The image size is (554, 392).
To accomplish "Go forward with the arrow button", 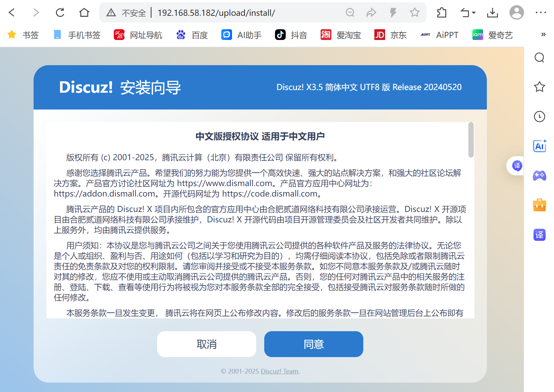I will click(36, 13).
